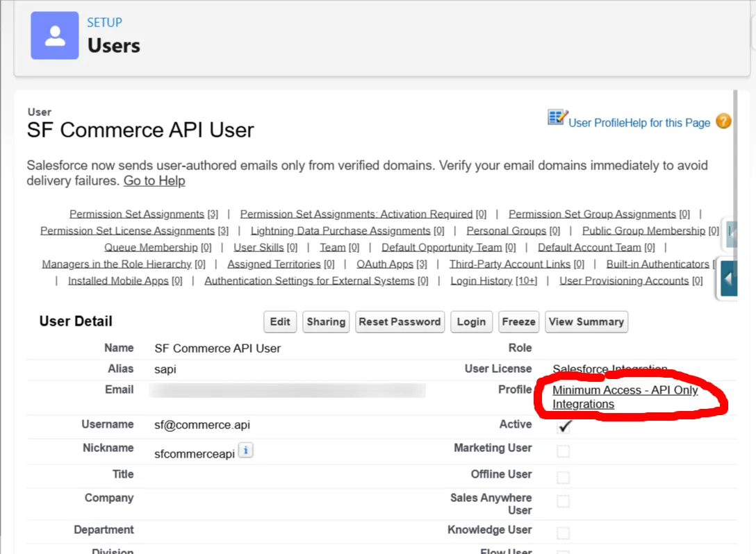Screen dimensions: 756x554
Task: Click the Freeze button
Action: coord(519,322)
